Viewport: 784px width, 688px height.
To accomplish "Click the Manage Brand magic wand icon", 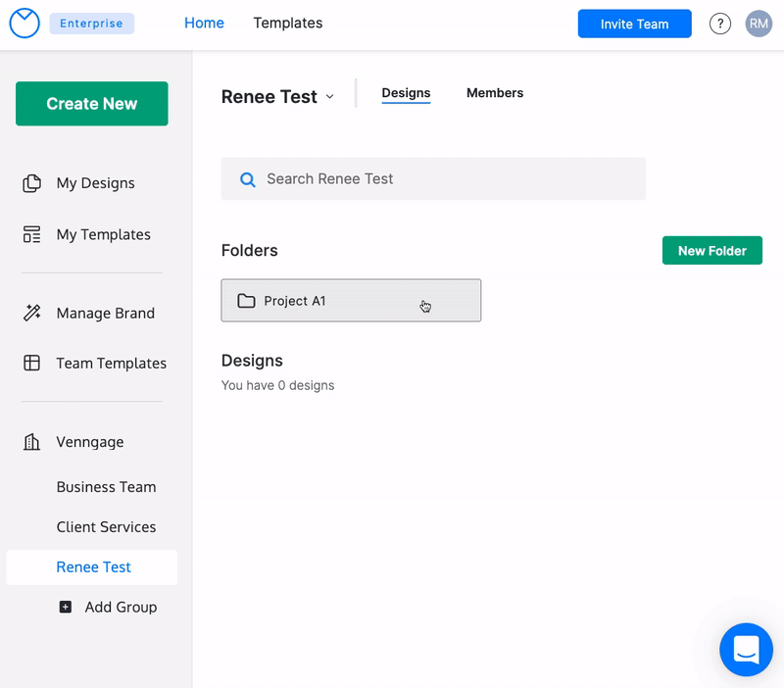I will click(x=32, y=314).
